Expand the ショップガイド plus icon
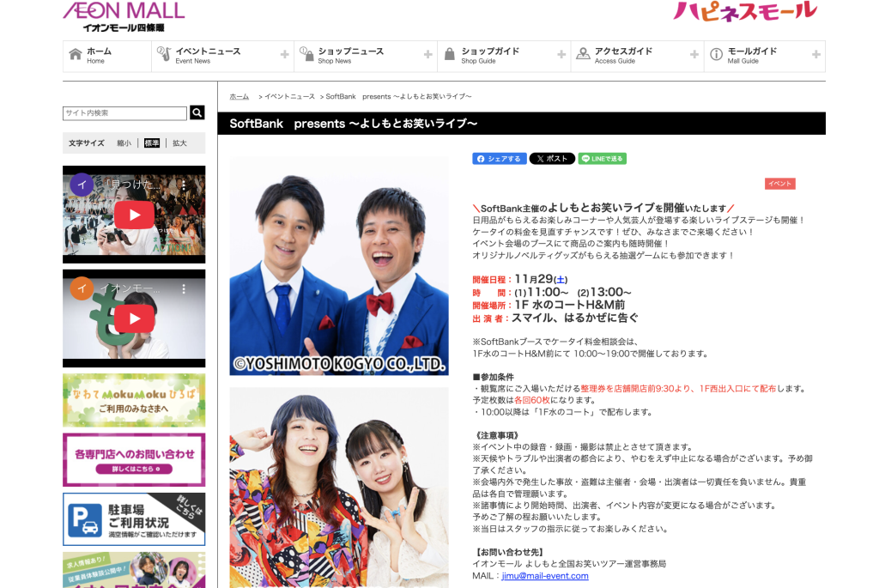879x588 pixels. tap(561, 55)
